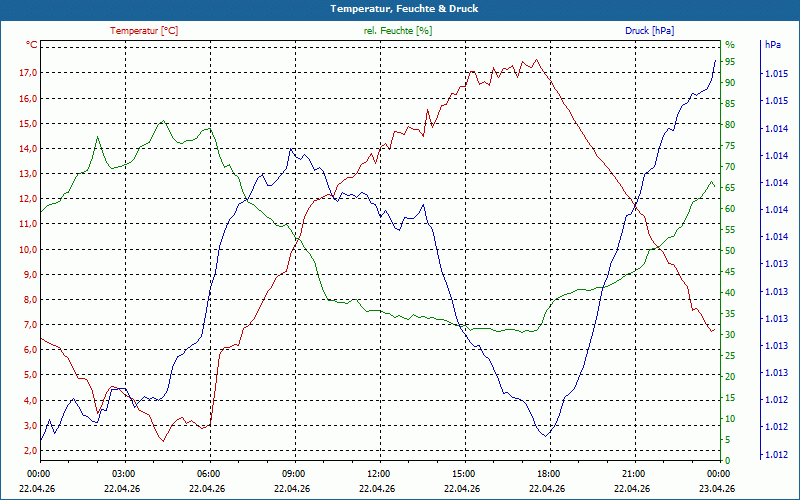
Task: Click the 5,0 temperature axis value
Action: [x=31, y=375]
